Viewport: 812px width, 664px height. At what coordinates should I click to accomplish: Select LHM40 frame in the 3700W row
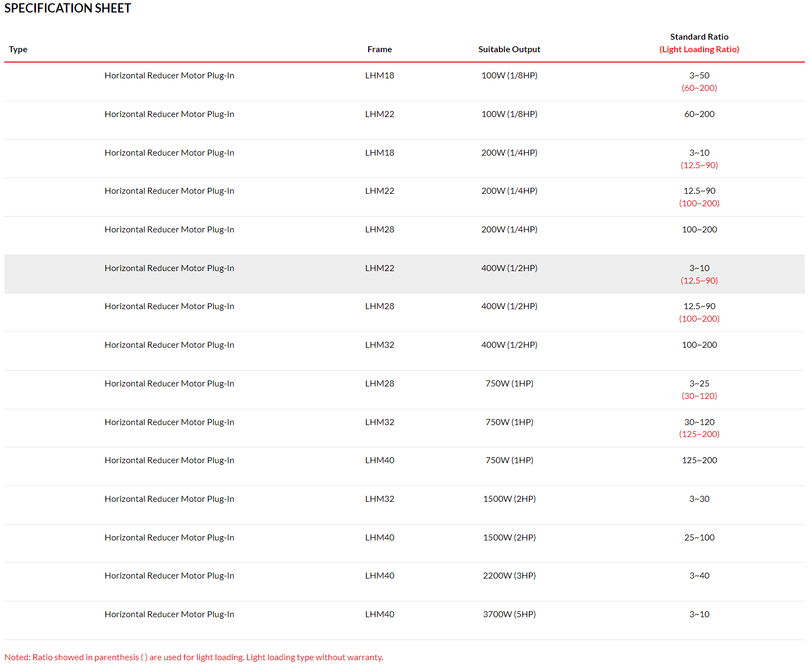pyautogui.click(x=380, y=614)
